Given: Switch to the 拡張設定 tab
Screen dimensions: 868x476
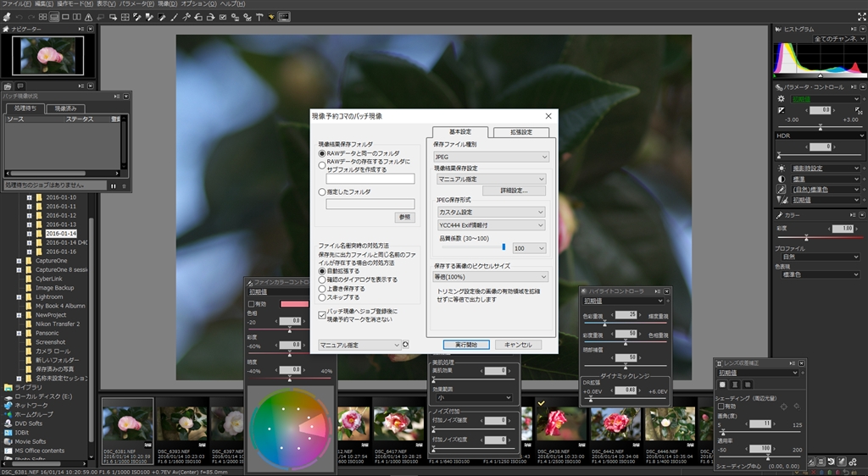Looking at the screenshot, I should pos(520,132).
